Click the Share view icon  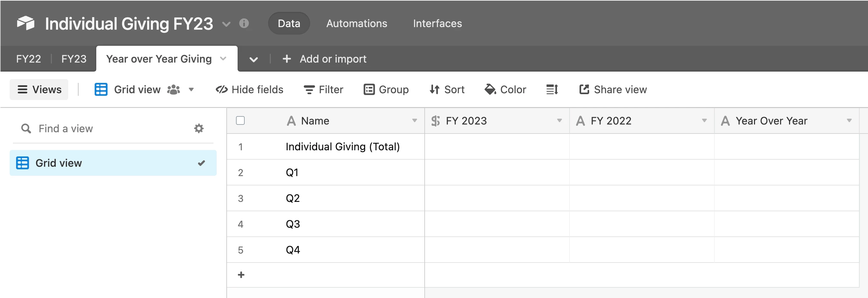pos(584,89)
